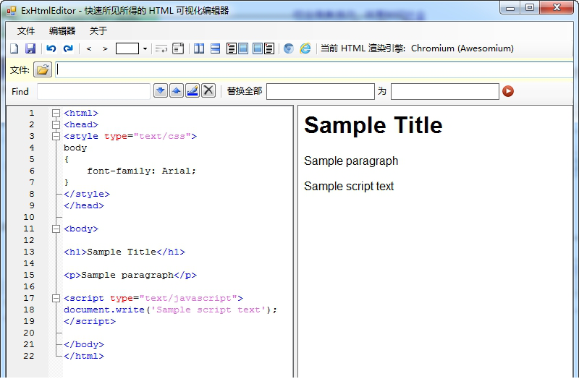Create a new document with the blank page icon
Image resolution: width=579 pixels, height=392 pixels.
tap(14, 48)
